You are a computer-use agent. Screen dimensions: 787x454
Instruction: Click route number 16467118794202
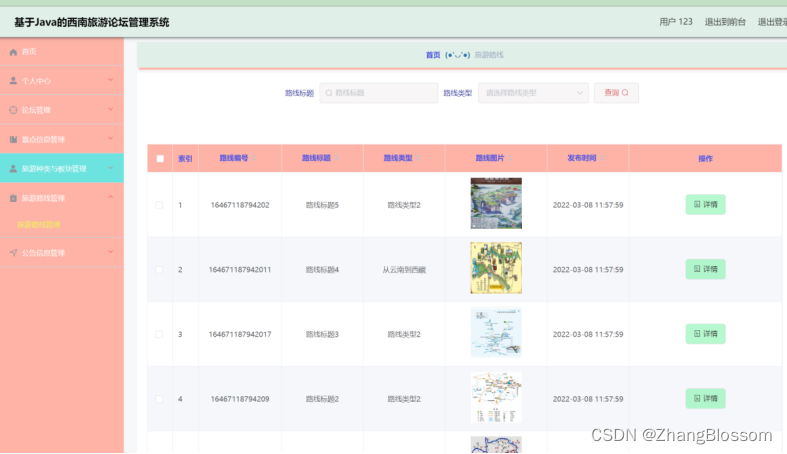tap(240, 205)
